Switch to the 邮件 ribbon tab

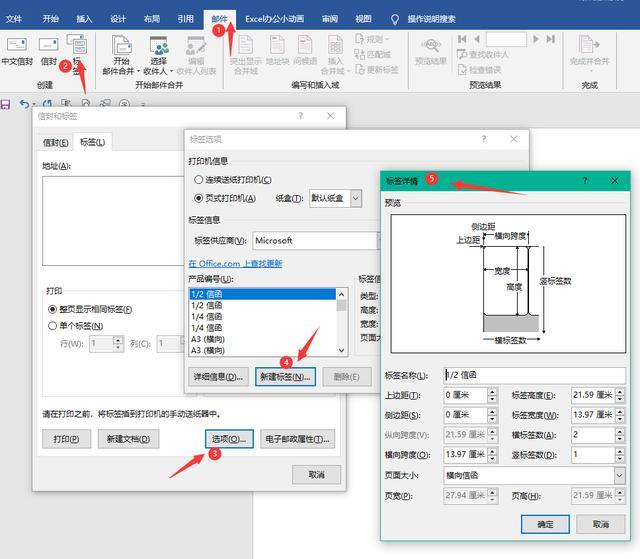[219, 19]
